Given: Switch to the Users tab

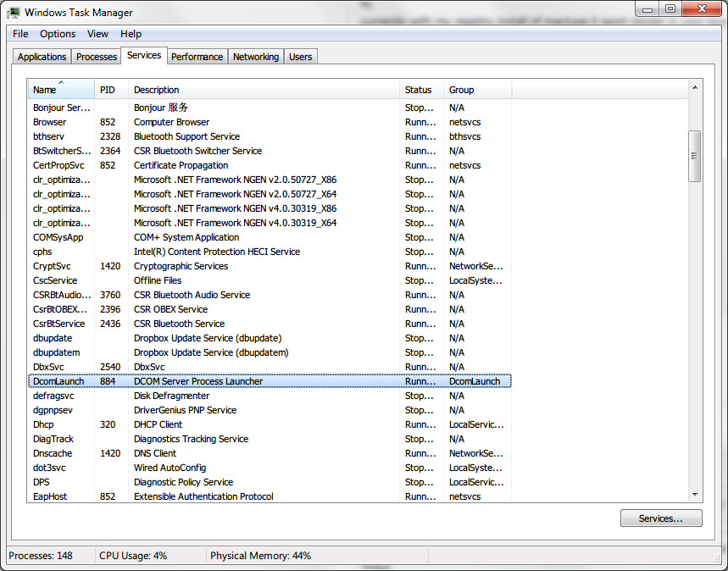Looking at the screenshot, I should click(x=300, y=57).
